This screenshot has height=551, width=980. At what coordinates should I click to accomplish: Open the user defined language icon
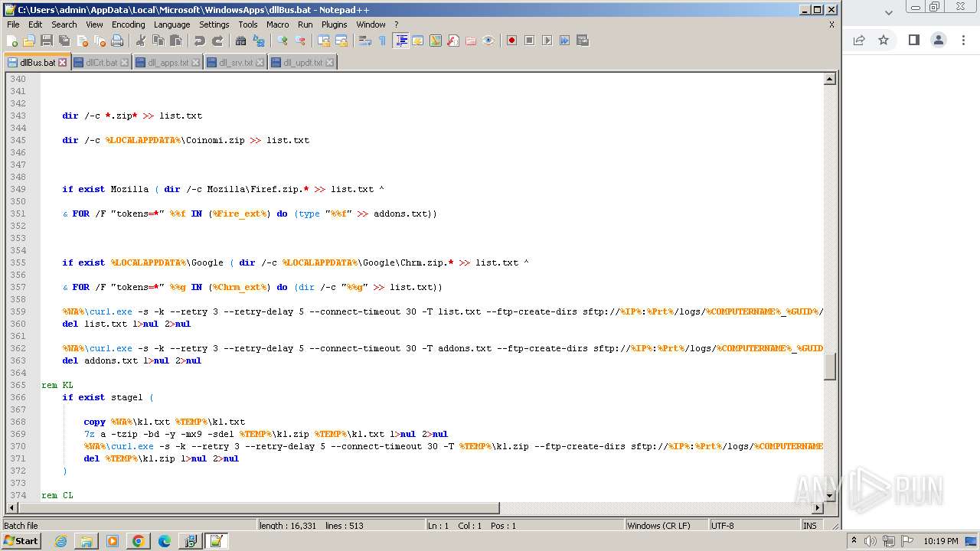(418, 41)
